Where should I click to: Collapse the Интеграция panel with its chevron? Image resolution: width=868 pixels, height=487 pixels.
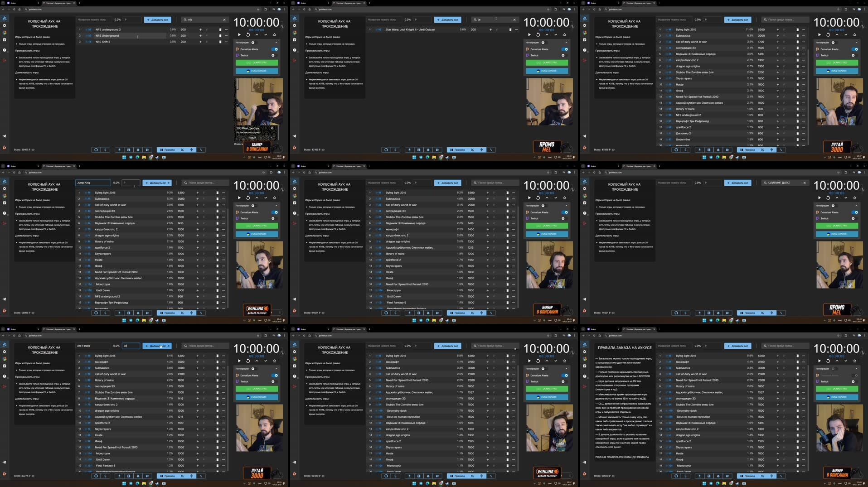276,42
